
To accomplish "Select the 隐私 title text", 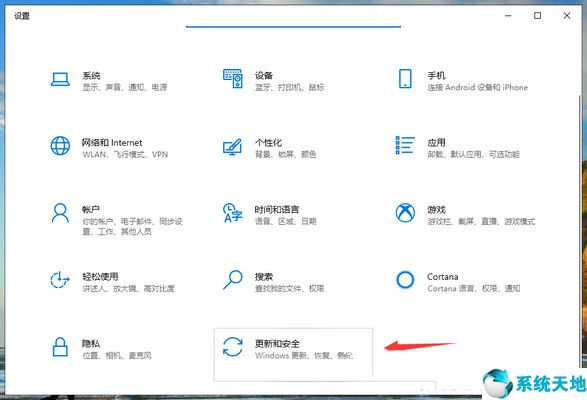I will [x=91, y=343].
